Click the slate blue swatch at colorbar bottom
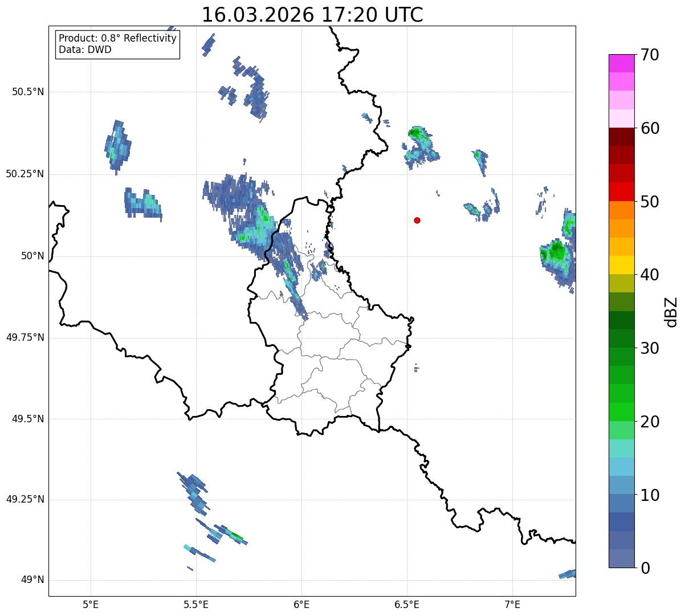This screenshot has height=616, width=685. (x=621, y=558)
